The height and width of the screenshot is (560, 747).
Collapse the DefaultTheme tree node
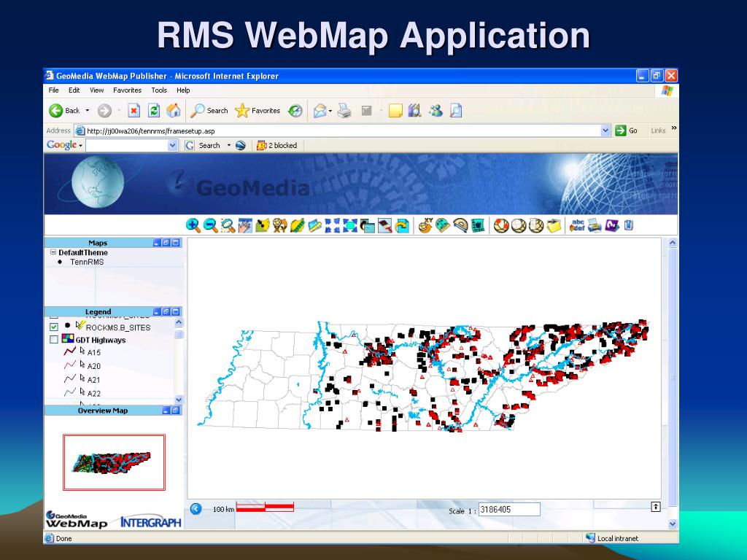coord(53,252)
